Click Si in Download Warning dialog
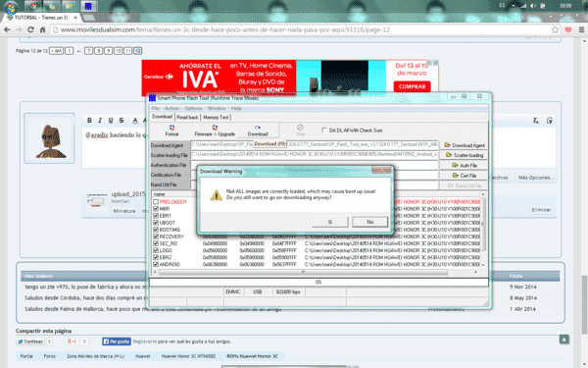 [x=330, y=222]
